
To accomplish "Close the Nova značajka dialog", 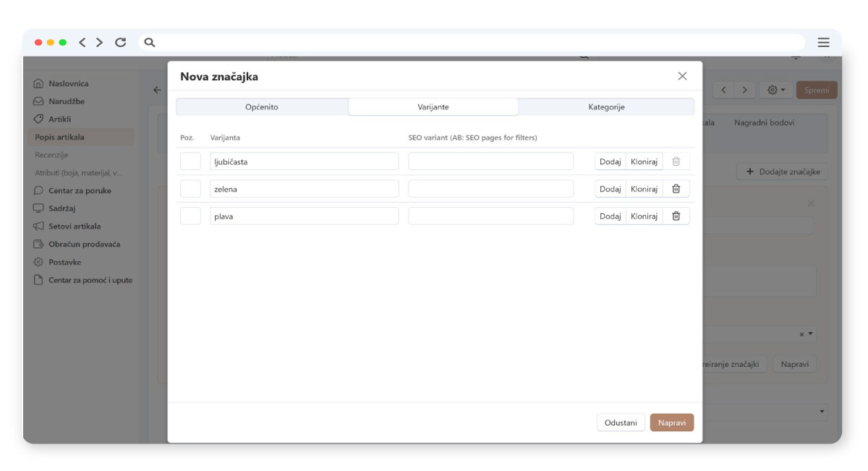I will tap(682, 77).
